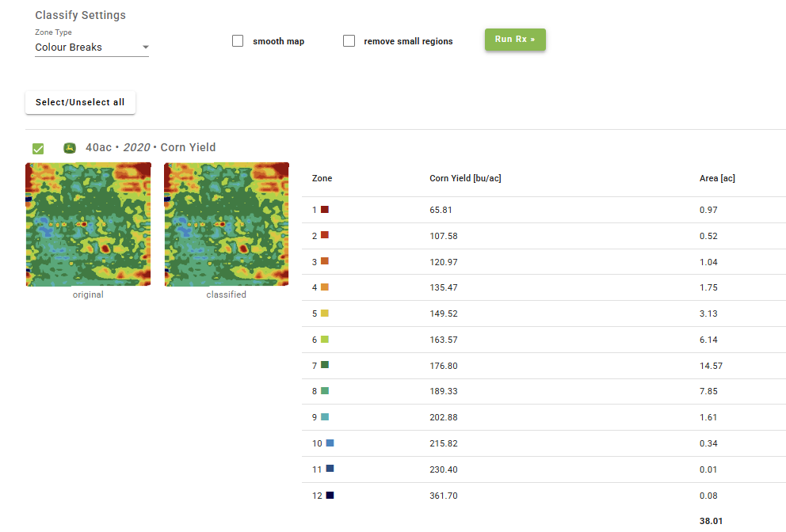Open the Zone Type dropdown arrow
The width and height of the screenshot is (786, 532).
click(145, 47)
